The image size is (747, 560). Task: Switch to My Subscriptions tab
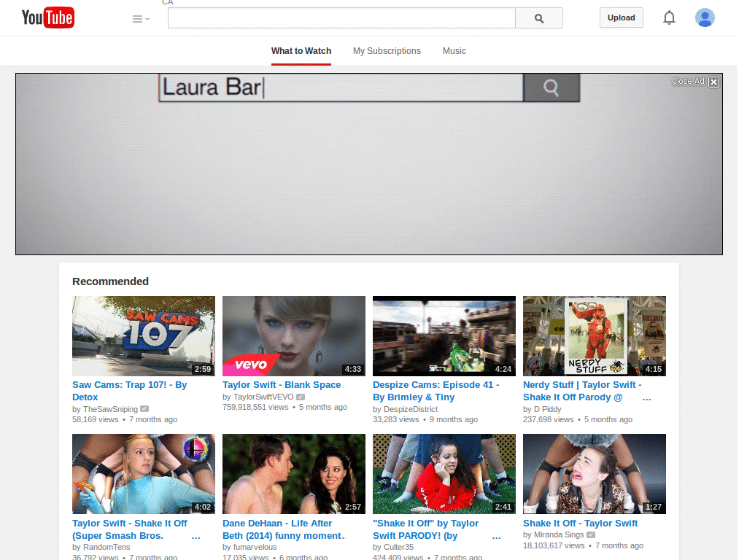coord(387,51)
